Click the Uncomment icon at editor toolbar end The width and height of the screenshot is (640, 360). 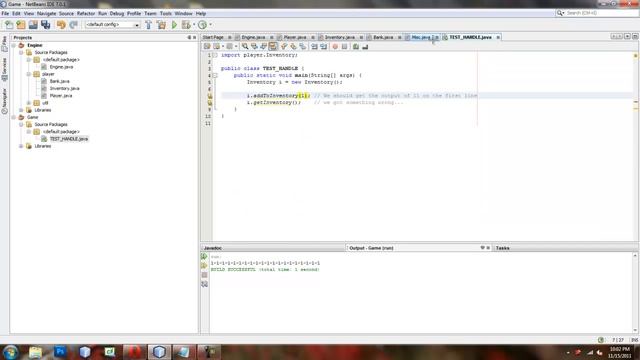[365, 47]
